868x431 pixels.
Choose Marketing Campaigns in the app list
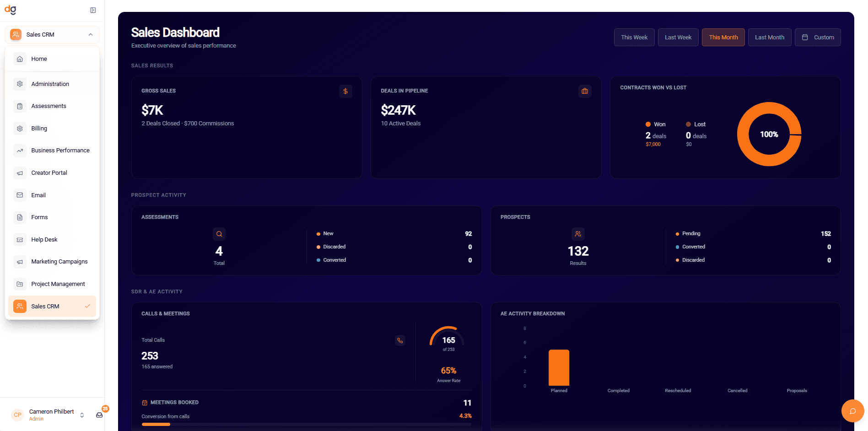pos(59,262)
